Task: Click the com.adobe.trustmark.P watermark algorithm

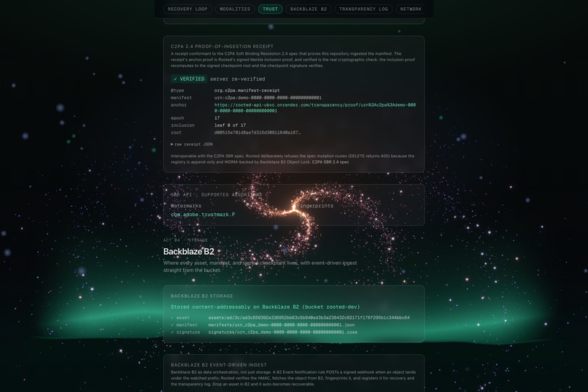Action: coord(203,215)
